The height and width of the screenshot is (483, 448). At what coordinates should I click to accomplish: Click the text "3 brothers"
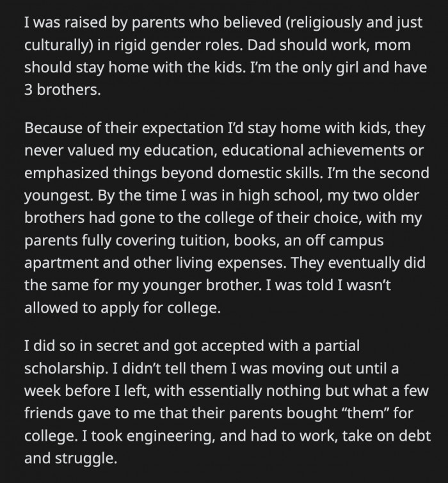point(61,90)
